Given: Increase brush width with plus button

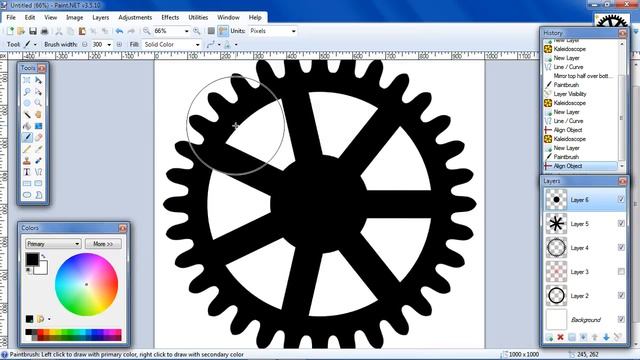Looking at the screenshot, I should 119,44.
